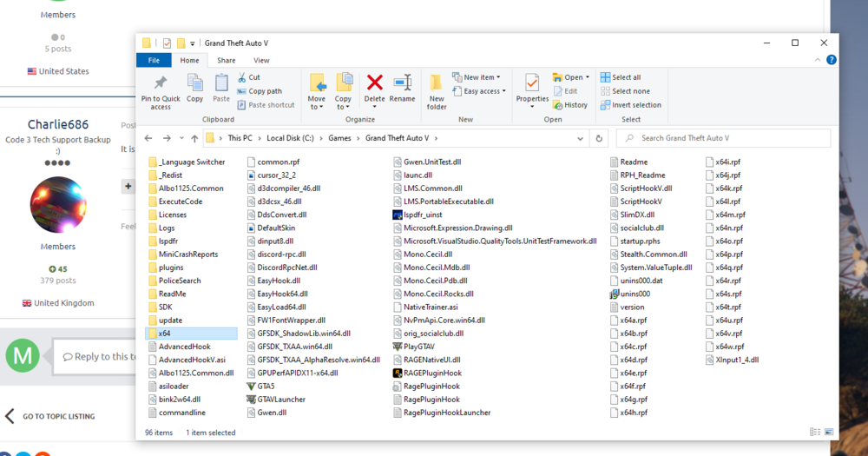The image size is (868, 456).
Task: Switch to the Share ribbon tab
Action: click(226, 61)
